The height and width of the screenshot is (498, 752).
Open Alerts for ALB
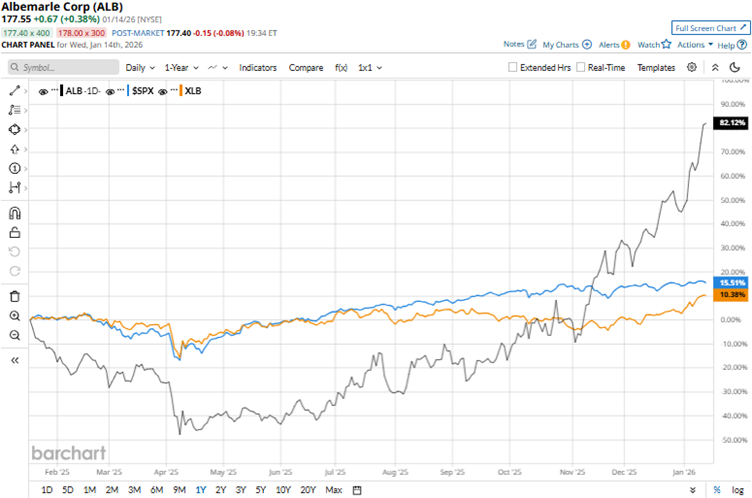pyautogui.click(x=614, y=45)
